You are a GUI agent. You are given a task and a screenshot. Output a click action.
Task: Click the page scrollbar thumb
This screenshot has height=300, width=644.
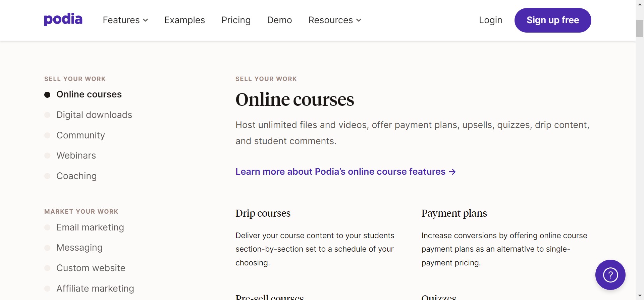(x=640, y=29)
